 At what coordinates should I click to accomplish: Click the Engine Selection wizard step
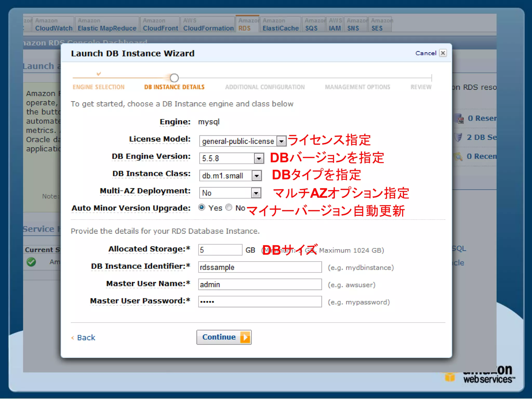(x=98, y=87)
